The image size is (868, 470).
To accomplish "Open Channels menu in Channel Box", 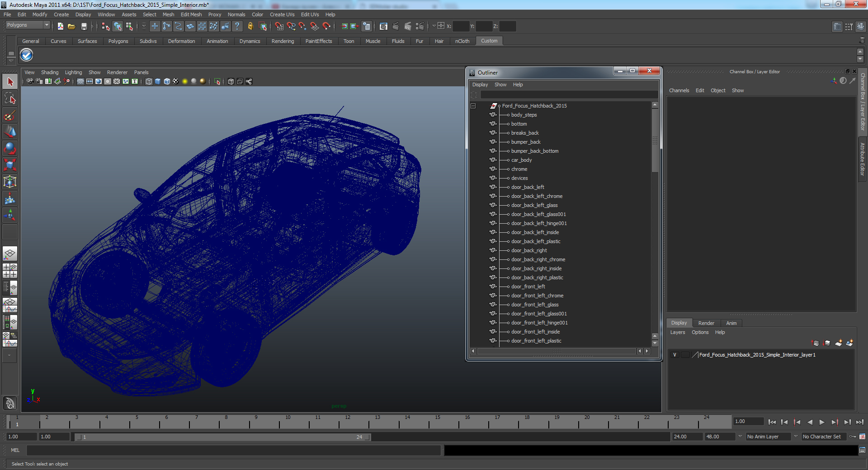I will pos(679,90).
